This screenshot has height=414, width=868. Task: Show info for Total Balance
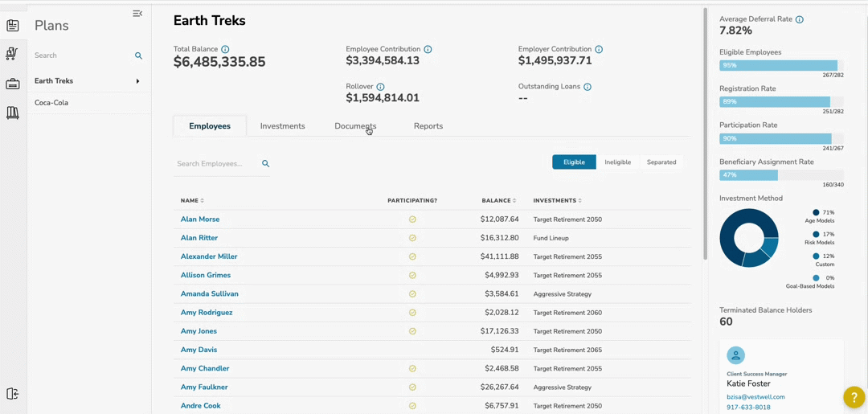(225, 49)
